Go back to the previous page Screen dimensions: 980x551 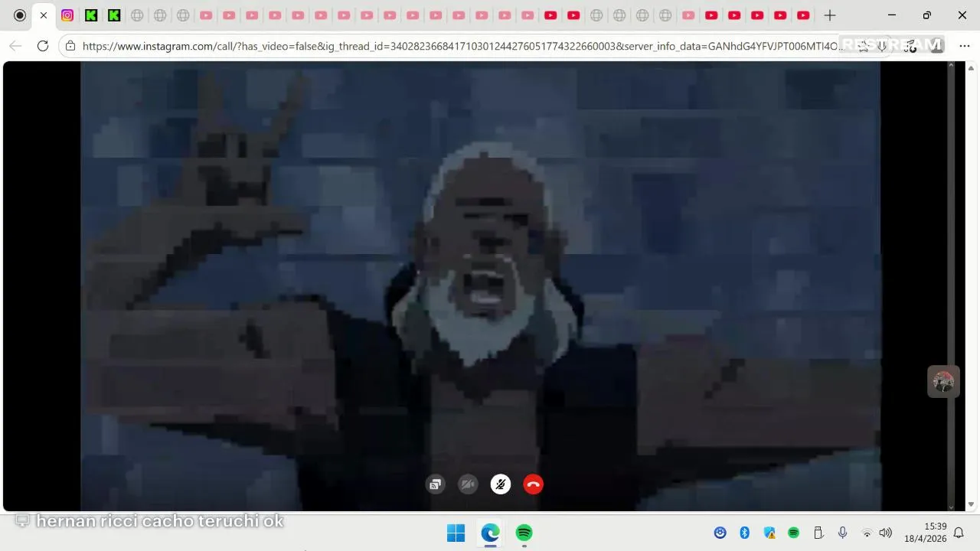click(15, 46)
